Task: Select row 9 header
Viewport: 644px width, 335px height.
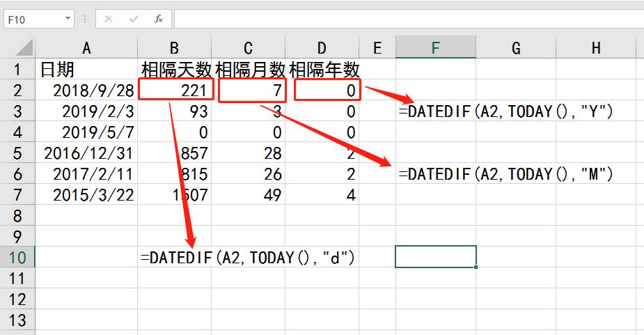Action: (x=17, y=237)
